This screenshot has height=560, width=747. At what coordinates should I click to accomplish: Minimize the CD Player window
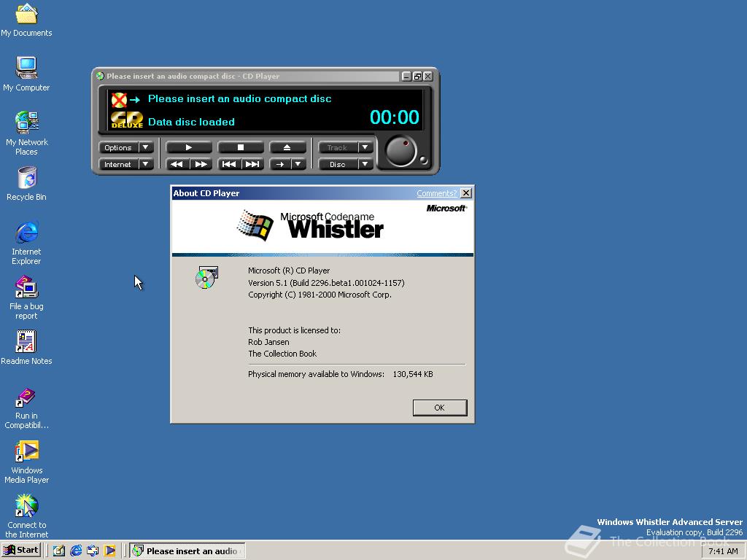tap(407, 76)
